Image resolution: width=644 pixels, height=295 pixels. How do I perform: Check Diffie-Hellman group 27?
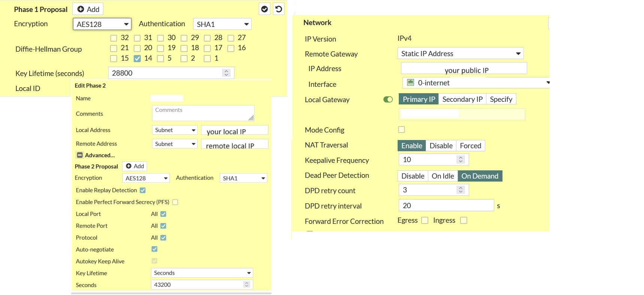[x=231, y=38]
